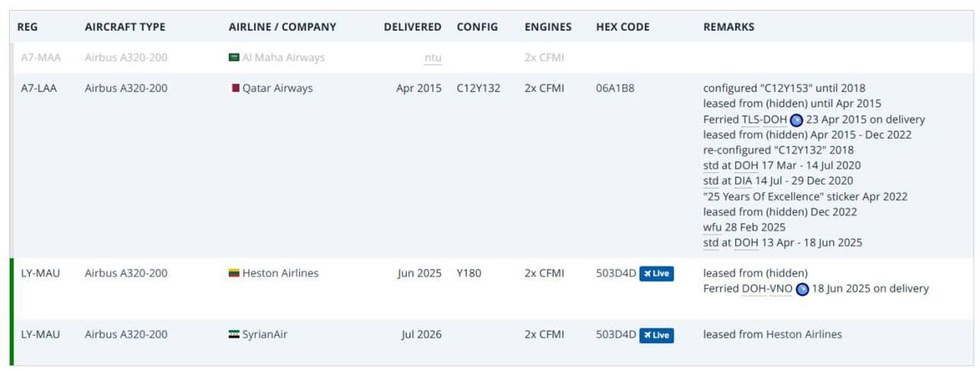Click the Qatar Airways flag icon
980x370 pixels.
pos(235,88)
